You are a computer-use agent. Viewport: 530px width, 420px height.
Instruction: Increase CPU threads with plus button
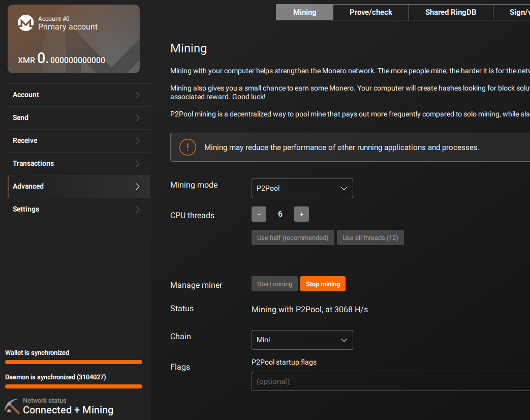301,214
